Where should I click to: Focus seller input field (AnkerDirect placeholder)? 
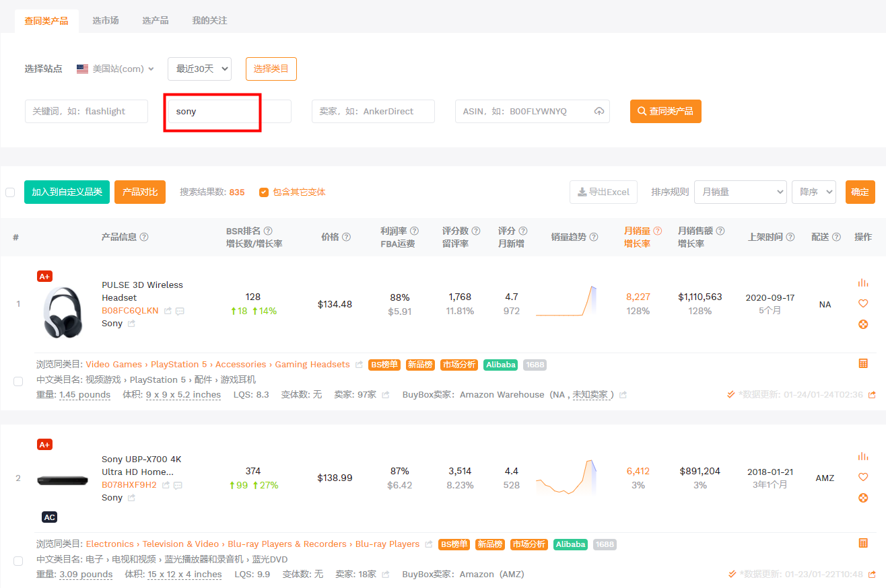pos(373,111)
